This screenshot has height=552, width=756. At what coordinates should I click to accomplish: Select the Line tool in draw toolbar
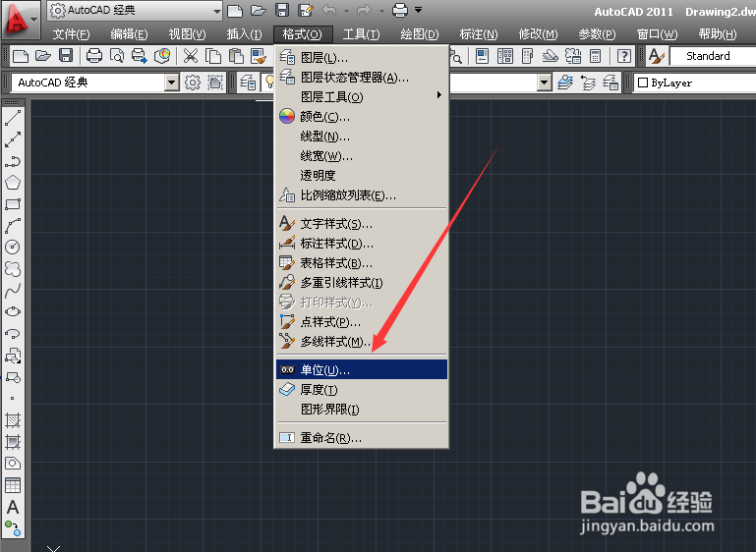tap(13, 118)
